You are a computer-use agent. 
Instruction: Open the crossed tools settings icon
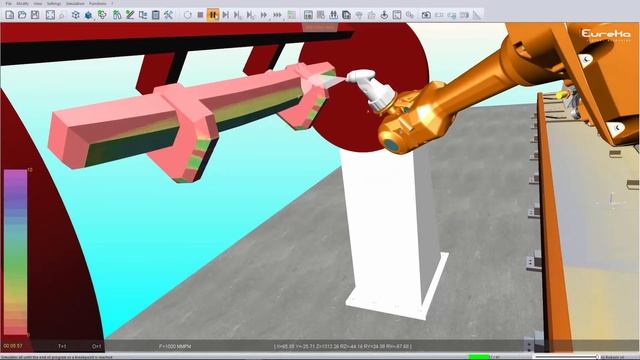(x=168, y=15)
